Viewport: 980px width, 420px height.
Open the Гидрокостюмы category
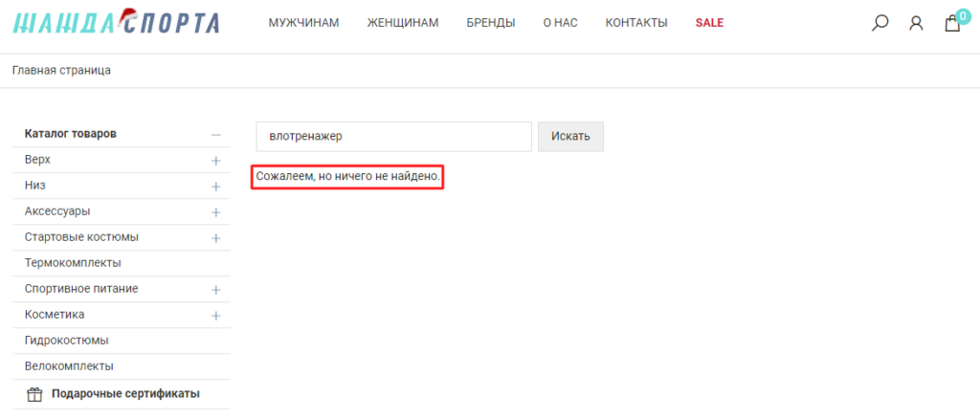point(67,341)
